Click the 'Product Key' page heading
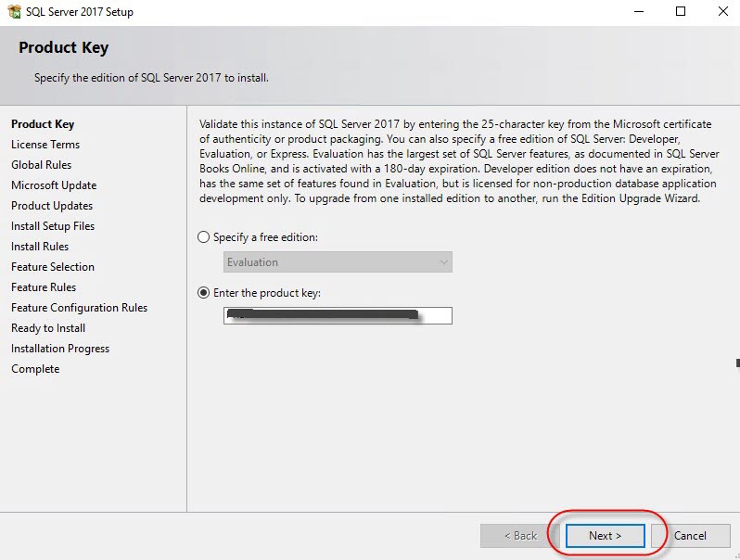Screen dimensions: 740x560 (64, 47)
